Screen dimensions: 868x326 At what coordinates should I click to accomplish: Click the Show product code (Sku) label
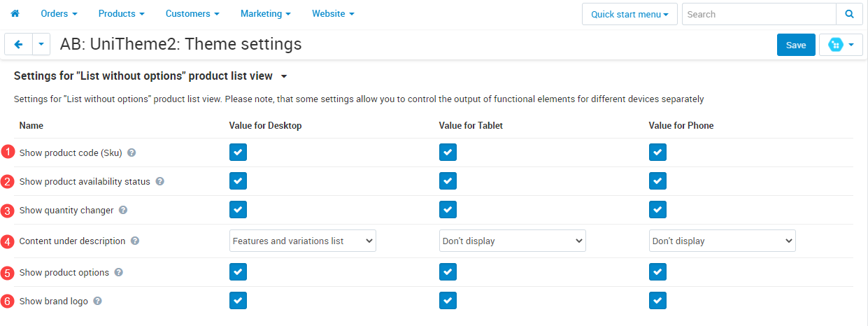coord(71,153)
